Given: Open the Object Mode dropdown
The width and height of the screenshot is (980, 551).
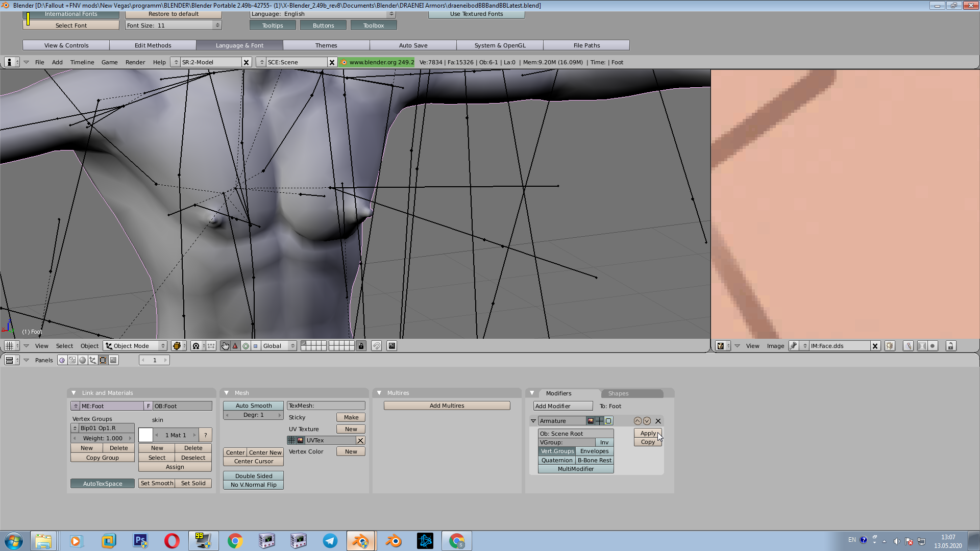Looking at the screenshot, I should 135,346.
